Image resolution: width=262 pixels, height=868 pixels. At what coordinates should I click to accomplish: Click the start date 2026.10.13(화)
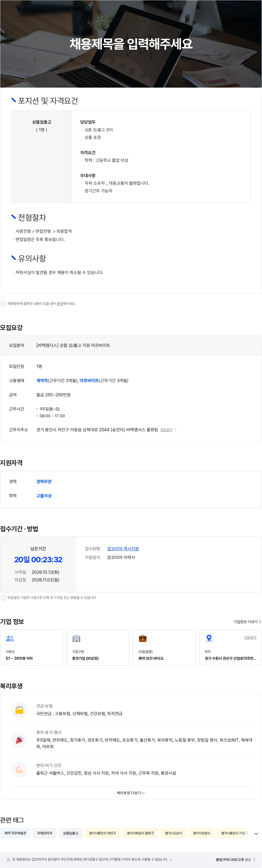tap(46, 572)
